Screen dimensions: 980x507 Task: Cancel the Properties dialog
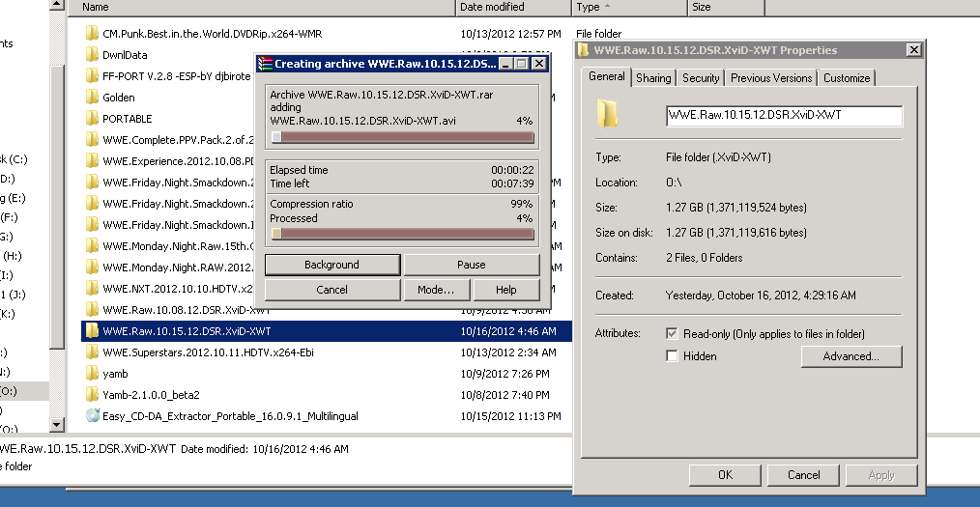point(804,475)
